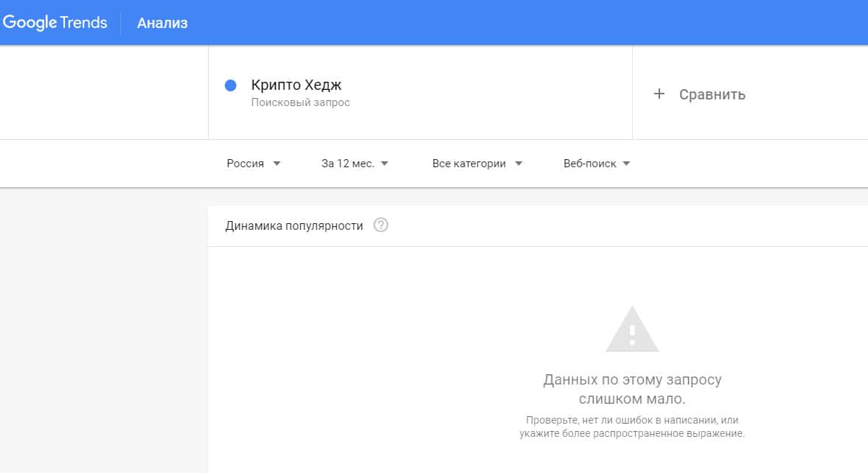Screen dimensions: 868x473
Task: Click the blue dot beside Крипто Хедж
Action: click(230, 85)
